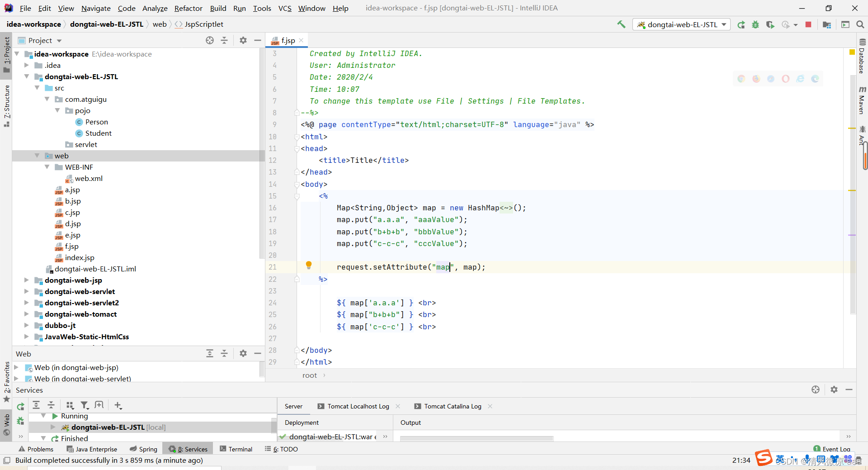
Task: Add a service with the plus icon
Action: (x=118, y=405)
